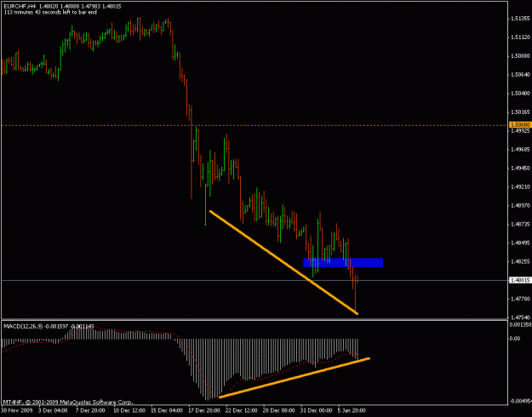Click the '113 minutes 43 seconds left to bar end' label
The image size is (532, 417).
coord(50,12)
